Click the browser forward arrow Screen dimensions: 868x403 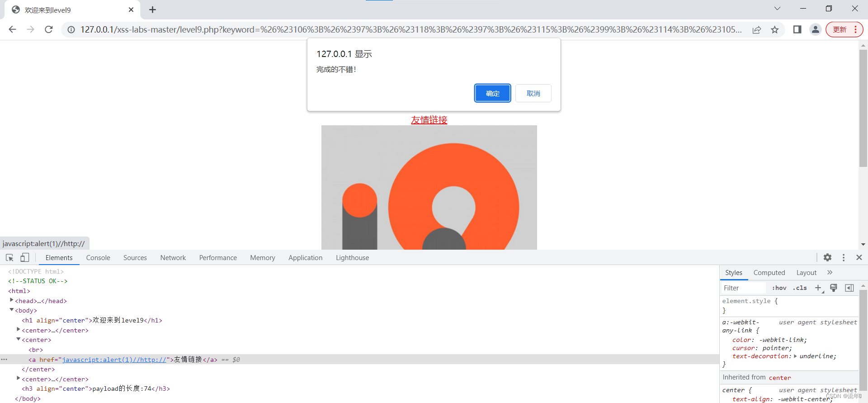click(x=30, y=29)
